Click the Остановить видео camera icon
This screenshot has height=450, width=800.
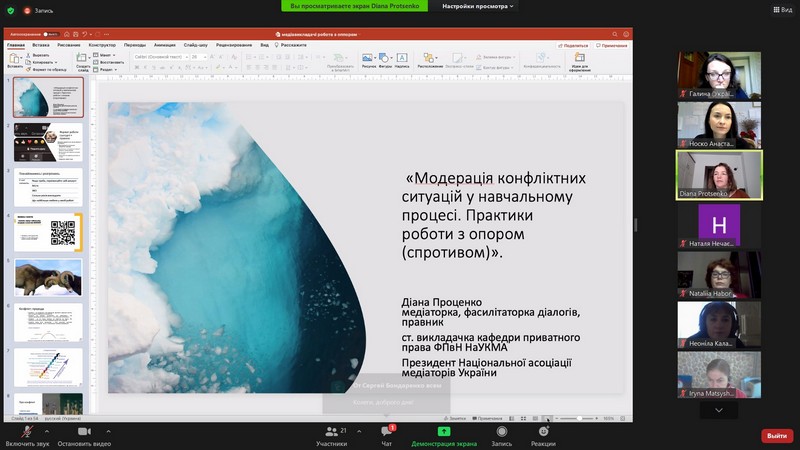click(84, 431)
